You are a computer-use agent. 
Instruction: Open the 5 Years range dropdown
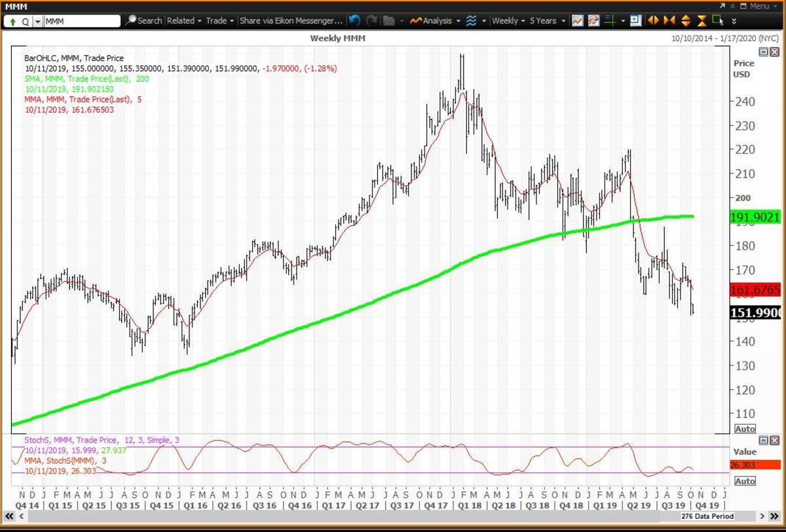point(548,20)
